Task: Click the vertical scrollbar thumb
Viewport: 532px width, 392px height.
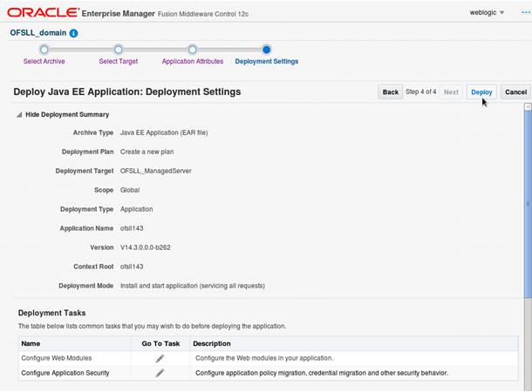Action: (528, 203)
